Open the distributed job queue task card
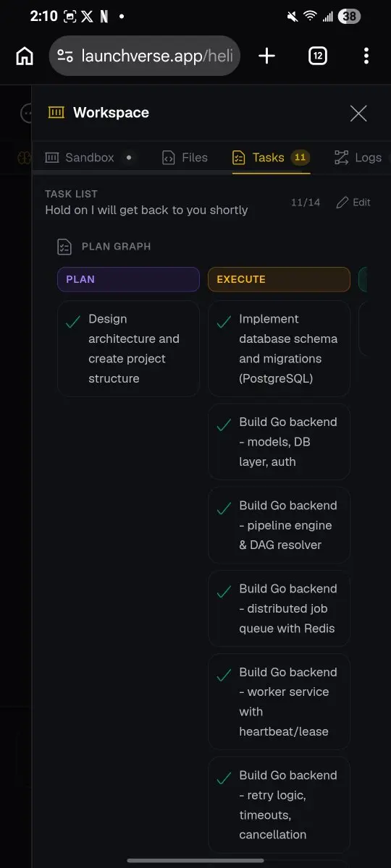 [x=279, y=608]
